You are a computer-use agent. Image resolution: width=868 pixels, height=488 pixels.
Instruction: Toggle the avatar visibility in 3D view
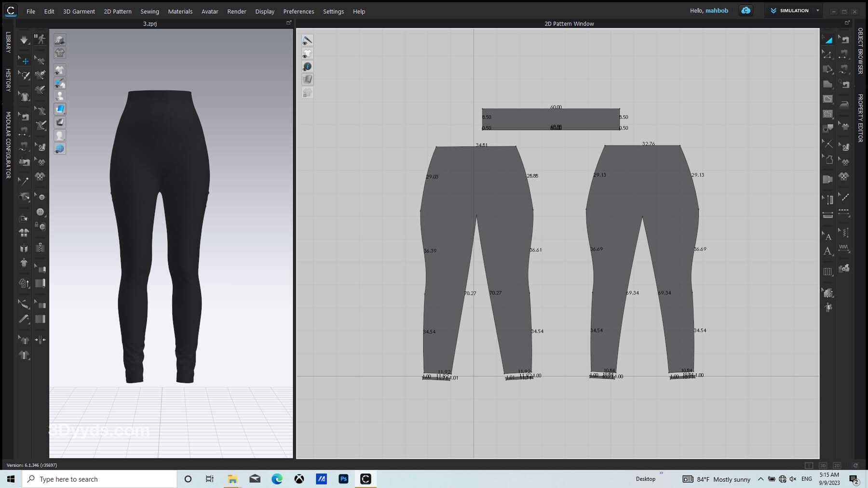60,96
